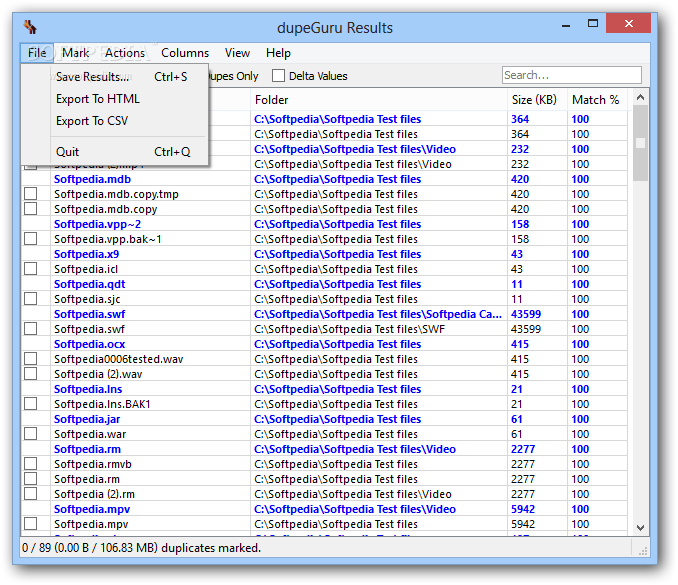Click the Softpedia.rmvb filename

pyautogui.click(x=93, y=464)
